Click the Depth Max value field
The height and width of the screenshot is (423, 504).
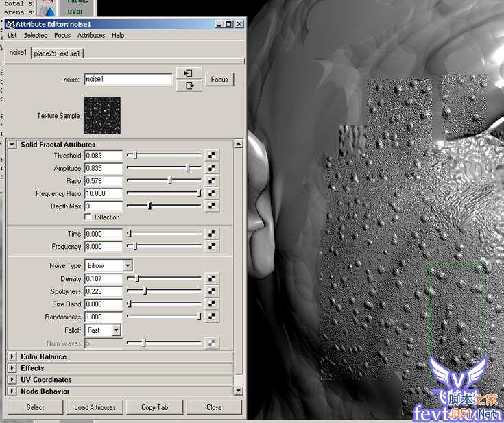click(104, 206)
